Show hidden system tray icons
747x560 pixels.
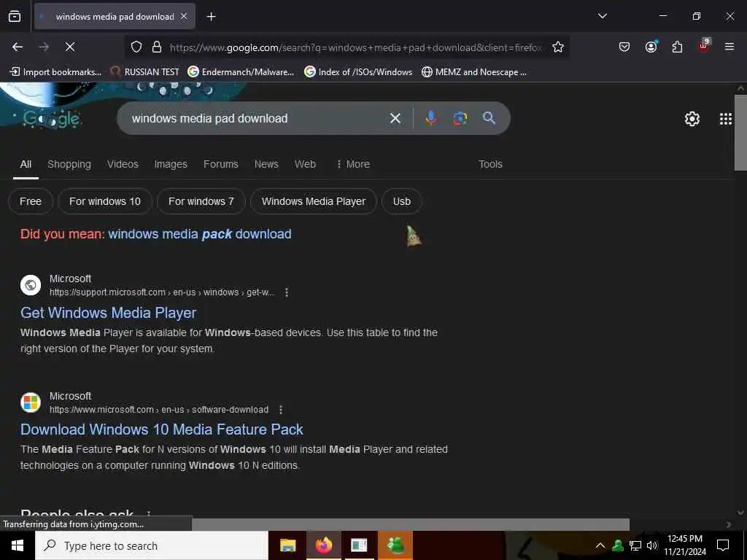tap(600, 545)
